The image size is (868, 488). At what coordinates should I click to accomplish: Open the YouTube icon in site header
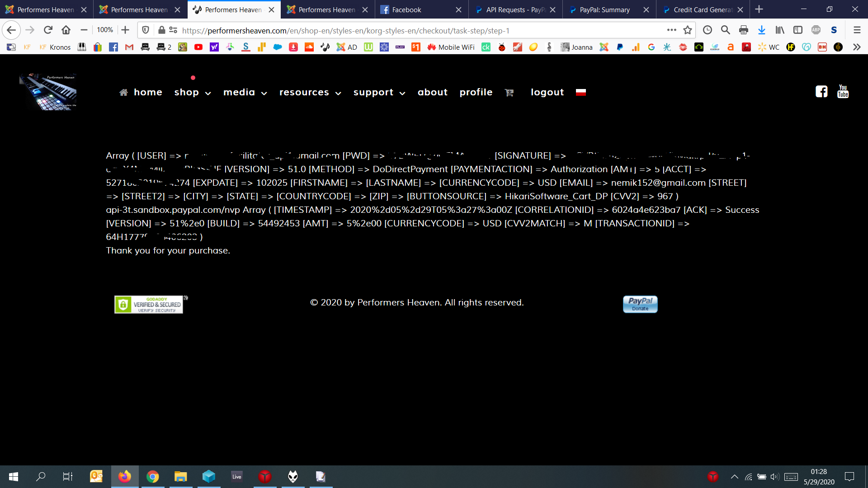843,92
